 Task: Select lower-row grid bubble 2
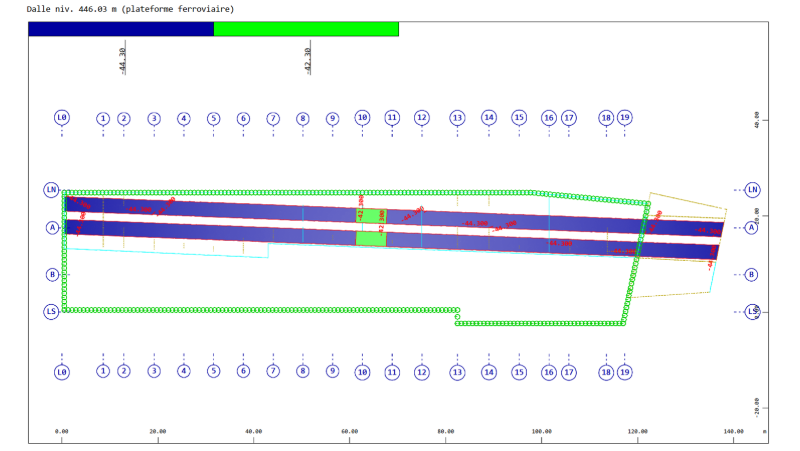tap(123, 371)
